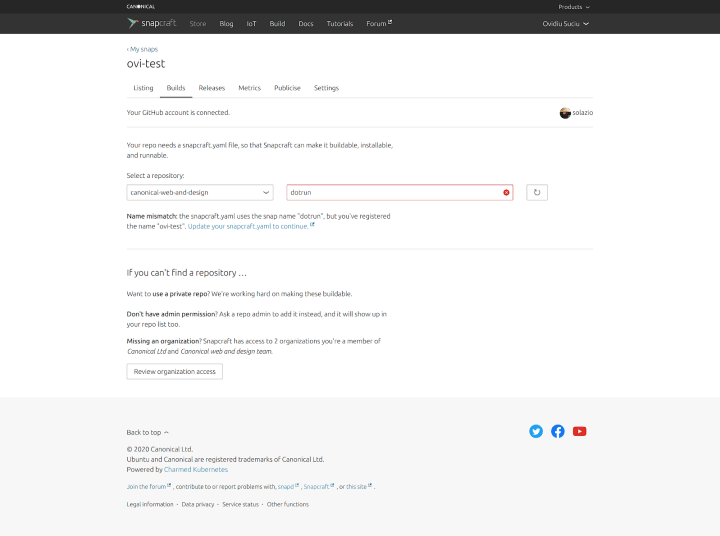Viewport: 720px width, 536px height.
Task: Select the Builds tab
Action: tap(176, 88)
